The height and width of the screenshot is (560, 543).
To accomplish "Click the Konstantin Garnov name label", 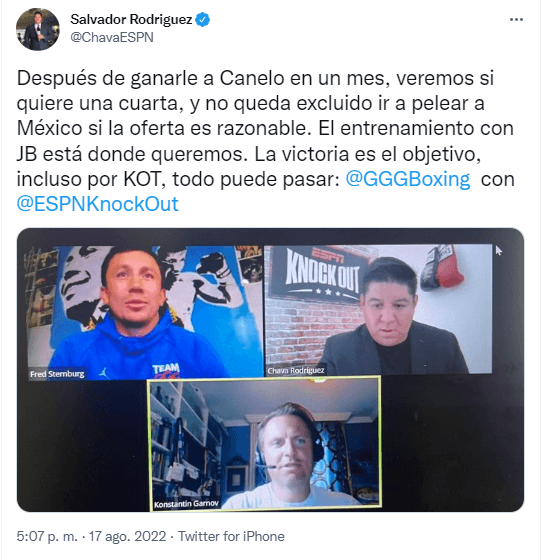I will pos(186,504).
